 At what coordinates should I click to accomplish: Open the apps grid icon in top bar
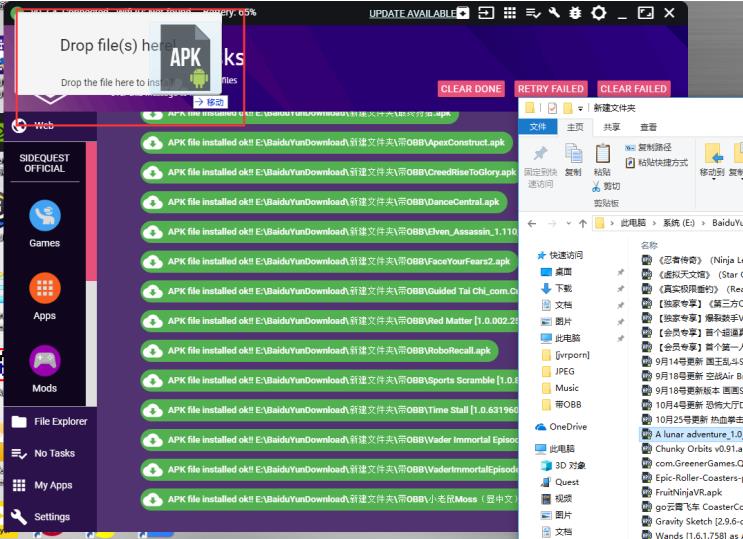(x=510, y=13)
